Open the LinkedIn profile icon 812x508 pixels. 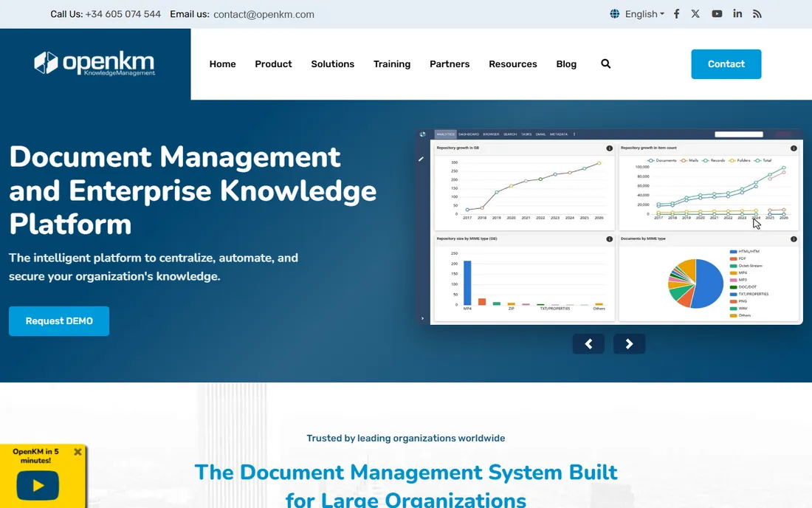pos(737,13)
